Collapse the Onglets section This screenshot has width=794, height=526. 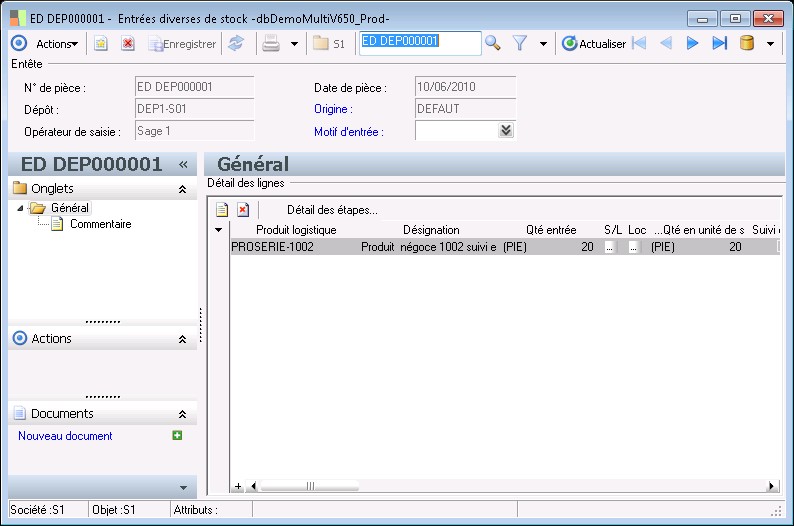pos(182,189)
